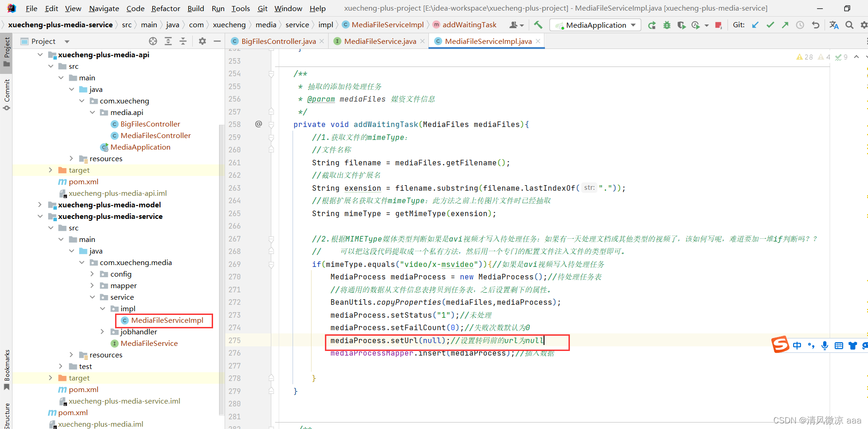The height and width of the screenshot is (429, 868).
Task: Open IDE settings gear in top toolbar
Action: point(864,25)
